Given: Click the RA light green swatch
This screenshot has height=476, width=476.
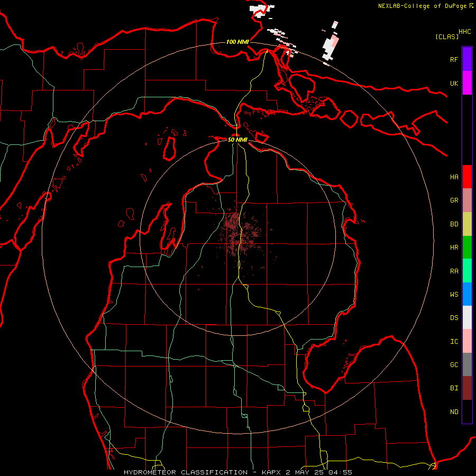Looking at the screenshot, I should pos(467,271).
